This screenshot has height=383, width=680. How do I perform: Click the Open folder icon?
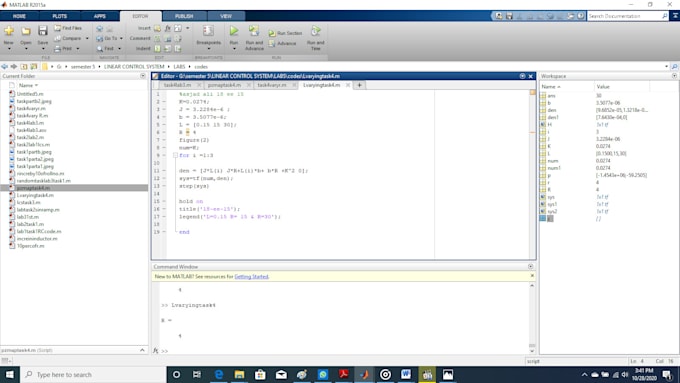tap(26, 31)
